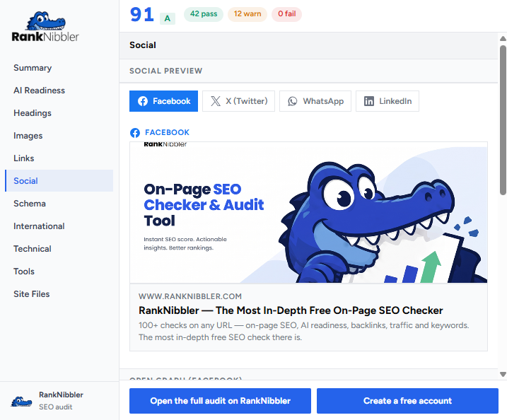Viewport: 507px width, 420px height.
Task: Click the scrollbar up arrow
Action: 503,39
